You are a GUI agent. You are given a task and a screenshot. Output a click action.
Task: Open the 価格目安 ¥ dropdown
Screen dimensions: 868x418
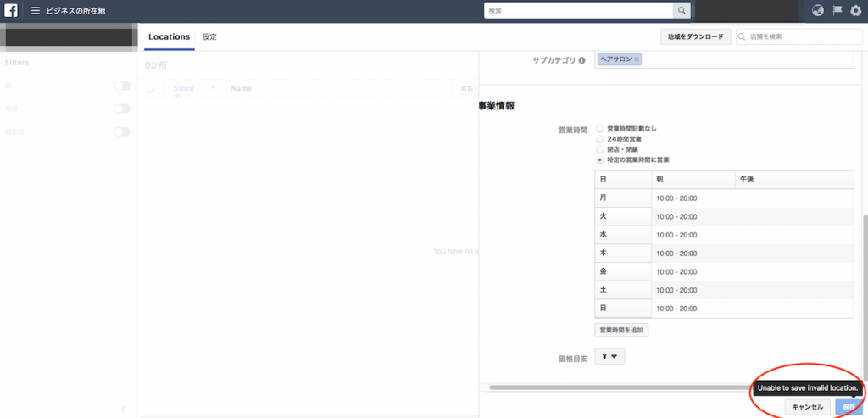(x=609, y=357)
